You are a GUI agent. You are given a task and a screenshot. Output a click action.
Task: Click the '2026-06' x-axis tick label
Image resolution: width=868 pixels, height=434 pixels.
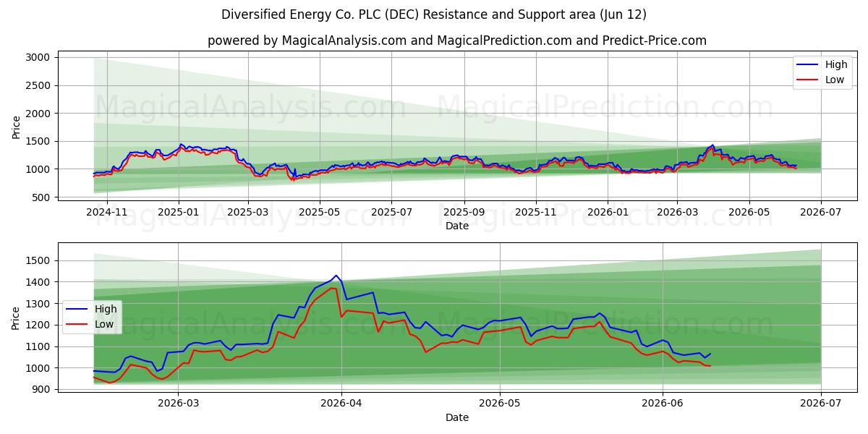click(663, 404)
